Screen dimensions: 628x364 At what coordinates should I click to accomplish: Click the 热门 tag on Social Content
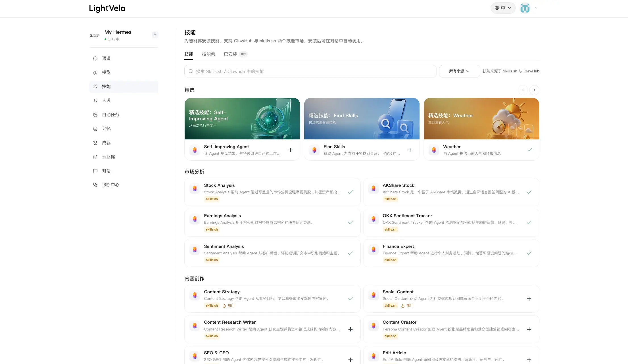coord(407,306)
